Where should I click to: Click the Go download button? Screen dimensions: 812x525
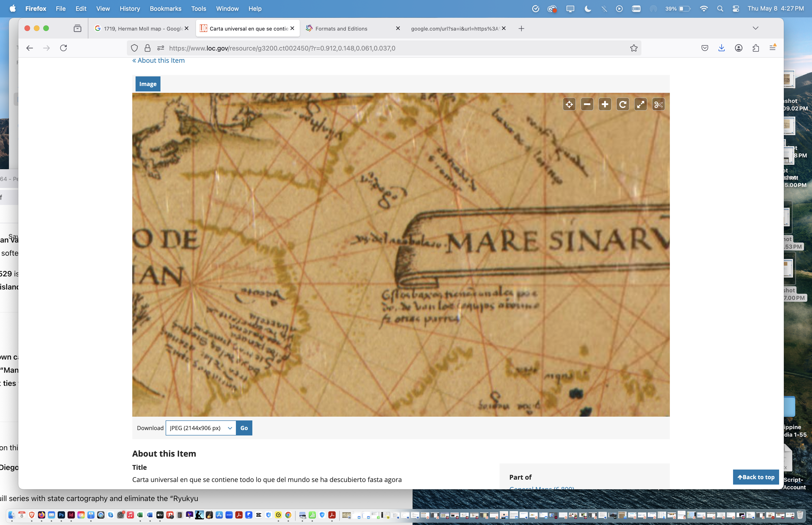pos(244,428)
